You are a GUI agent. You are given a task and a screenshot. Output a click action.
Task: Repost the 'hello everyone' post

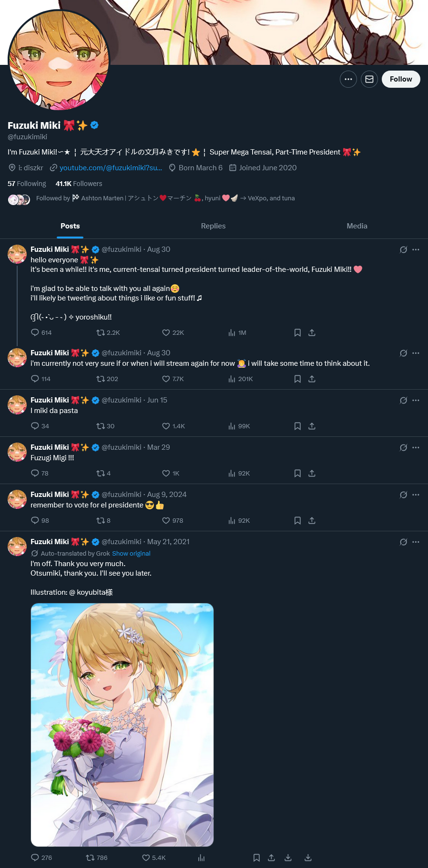[108, 332]
